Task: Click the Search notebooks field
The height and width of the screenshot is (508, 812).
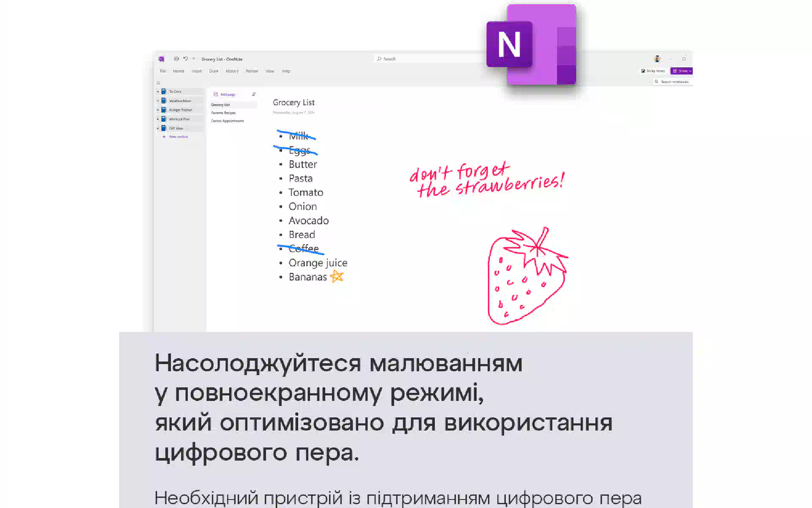Action: coord(674,82)
